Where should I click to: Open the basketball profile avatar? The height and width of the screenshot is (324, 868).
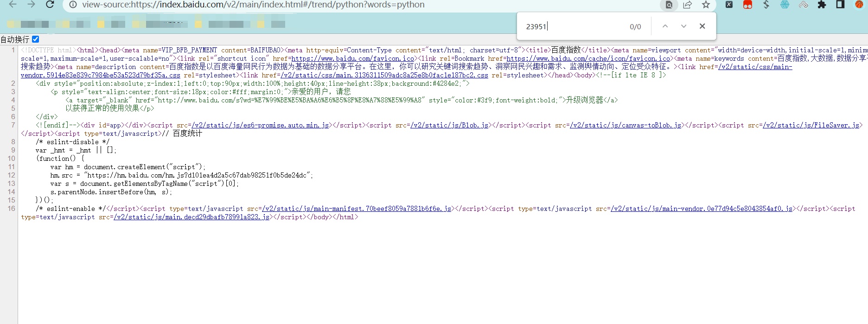coord(859,4)
